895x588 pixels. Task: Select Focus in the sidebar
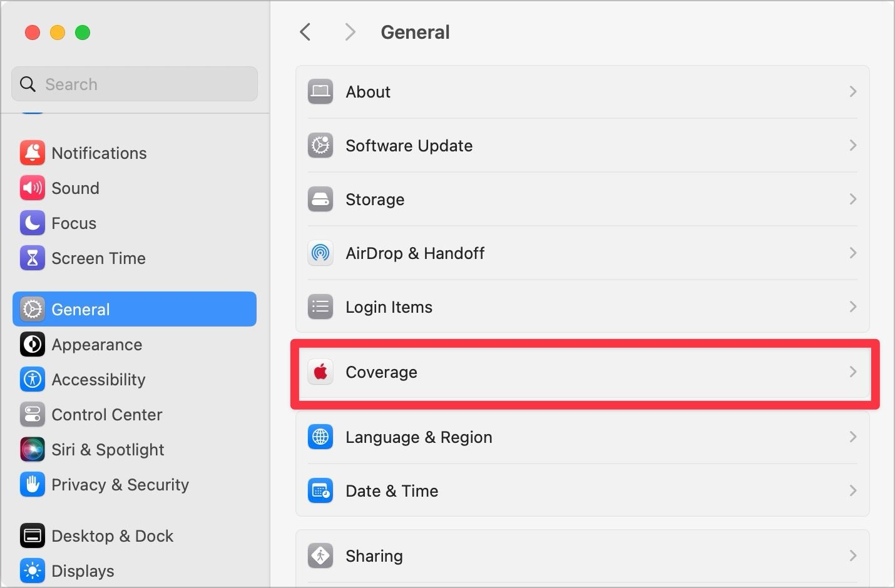(73, 223)
